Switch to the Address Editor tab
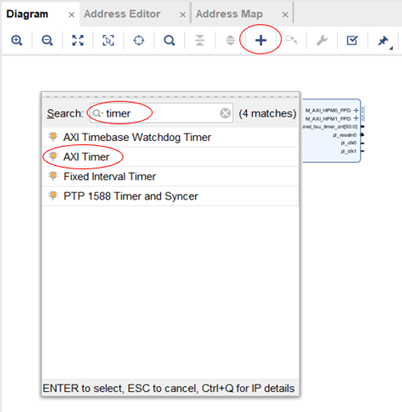Image resolution: width=402 pixels, height=412 pixels. [x=122, y=14]
